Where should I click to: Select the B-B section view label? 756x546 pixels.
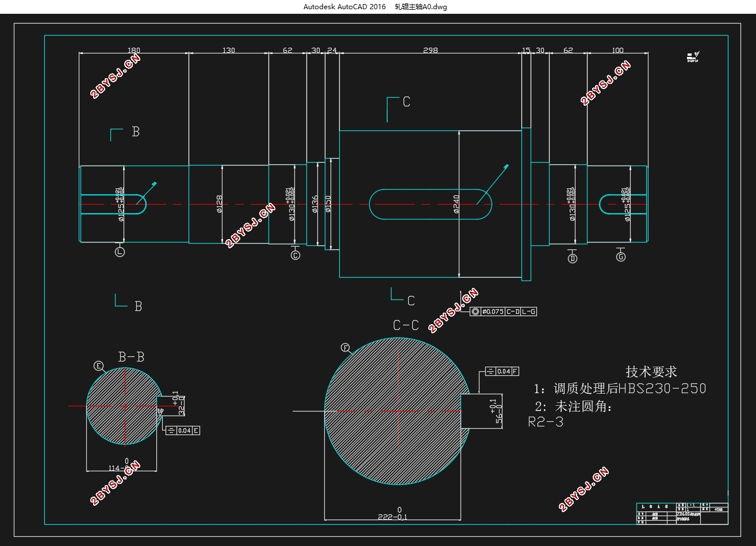tap(131, 357)
